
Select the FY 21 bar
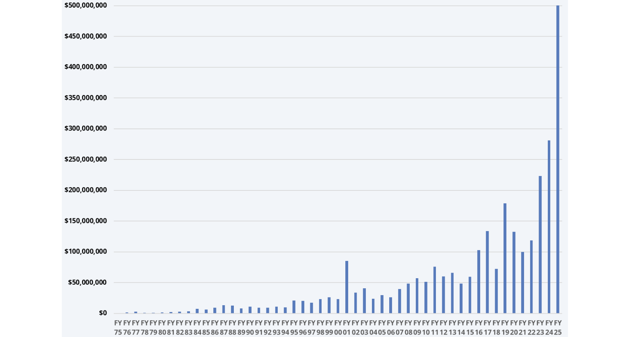522,283
